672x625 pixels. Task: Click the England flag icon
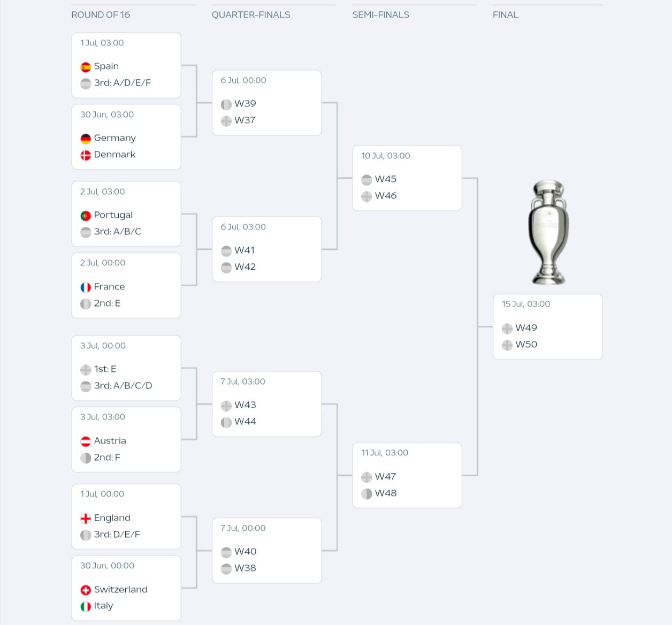(x=86, y=519)
